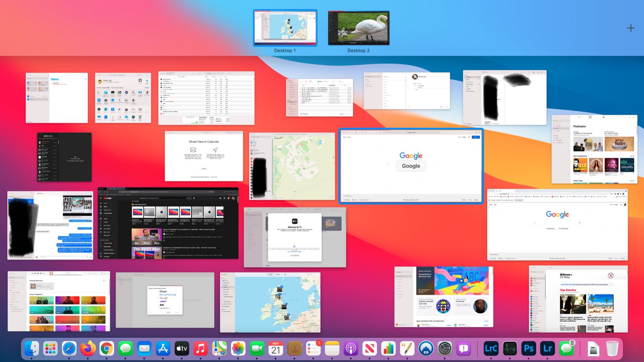Bring the dark YouTube window forward
The width and height of the screenshot is (644, 362).
tap(168, 223)
